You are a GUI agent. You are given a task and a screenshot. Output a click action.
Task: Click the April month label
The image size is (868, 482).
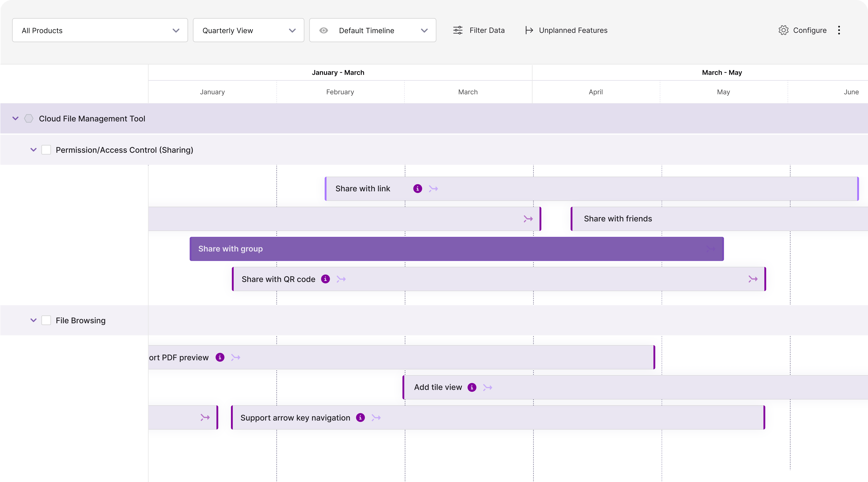(x=595, y=92)
